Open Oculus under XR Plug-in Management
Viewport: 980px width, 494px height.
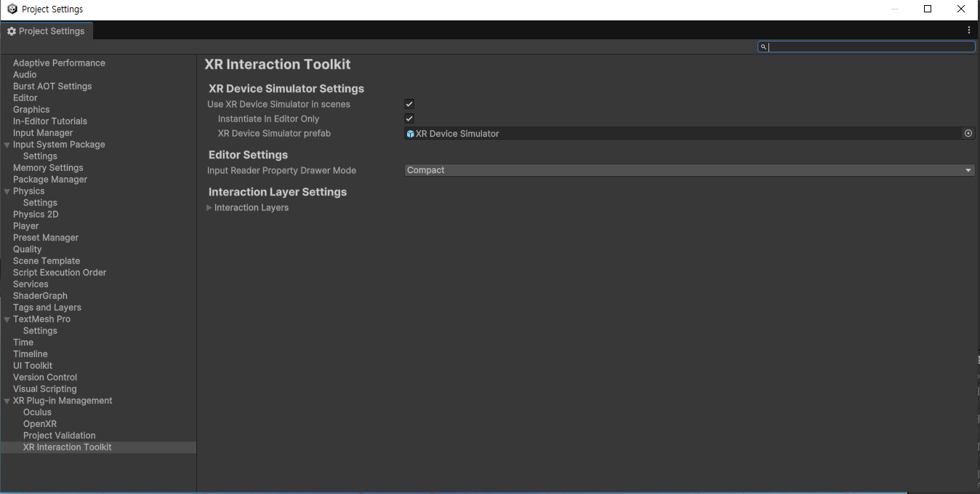point(38,413)
